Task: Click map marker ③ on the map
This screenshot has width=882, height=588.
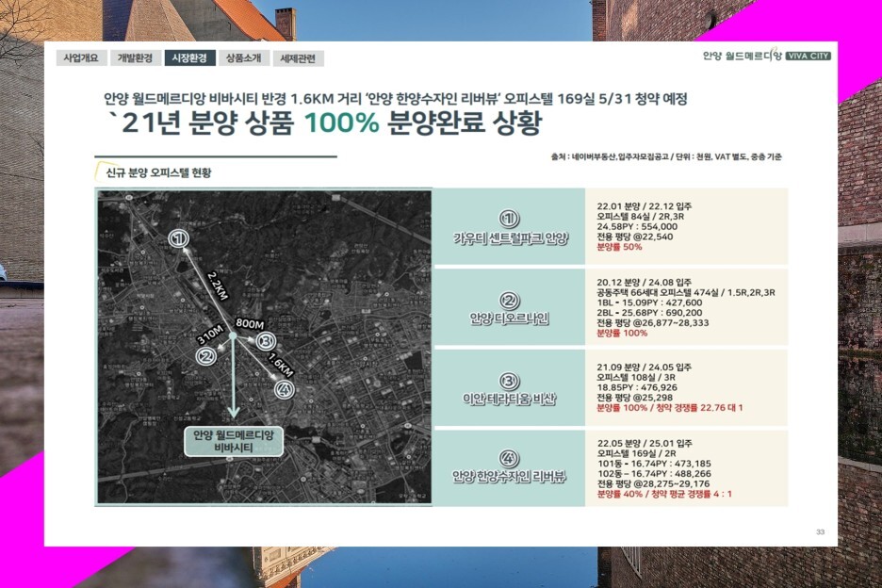Action: click(266, 340)
